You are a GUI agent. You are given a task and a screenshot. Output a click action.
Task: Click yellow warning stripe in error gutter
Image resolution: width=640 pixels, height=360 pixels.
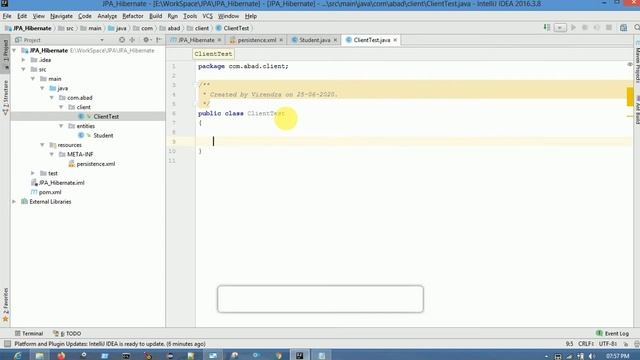pos(630,97)
